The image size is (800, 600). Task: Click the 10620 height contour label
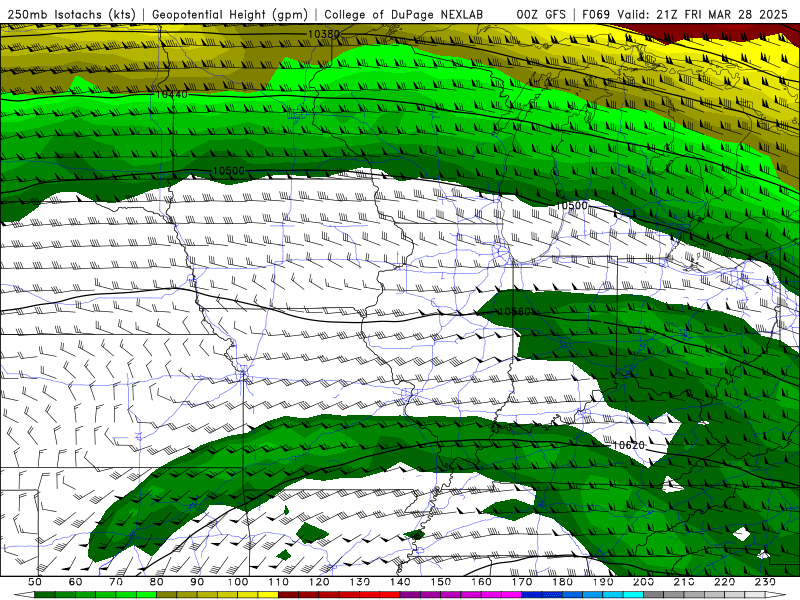[628, 445]
